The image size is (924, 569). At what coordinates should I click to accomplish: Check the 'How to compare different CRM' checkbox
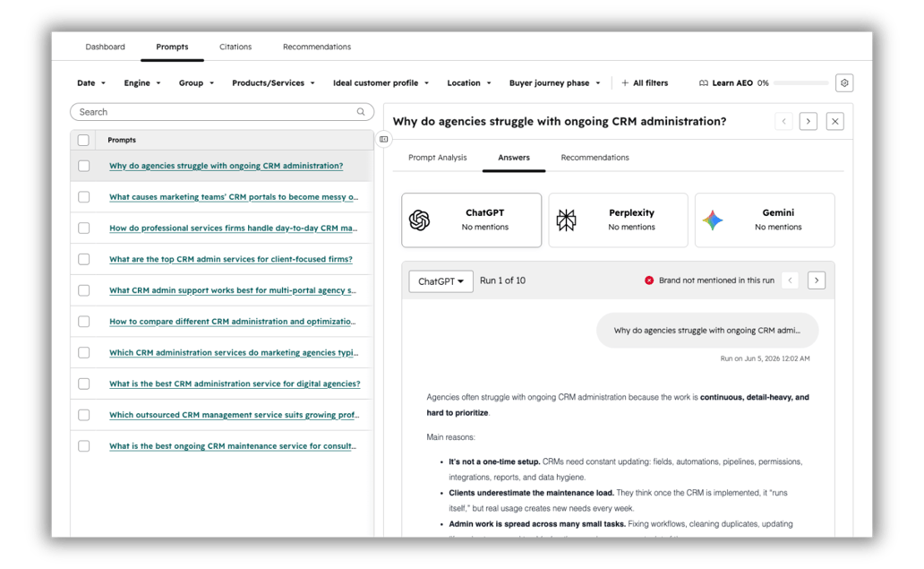coord(83,322)
